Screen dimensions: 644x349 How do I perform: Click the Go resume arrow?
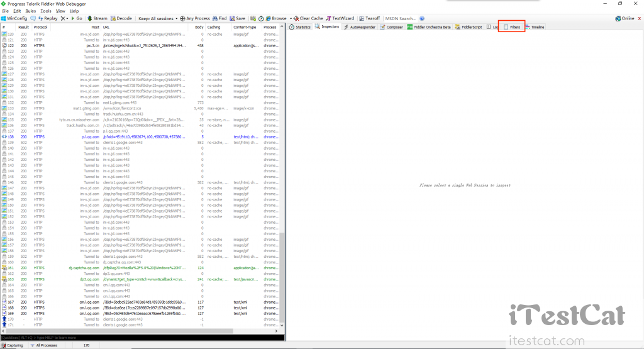pyautogui.click(x=77, y=19)
